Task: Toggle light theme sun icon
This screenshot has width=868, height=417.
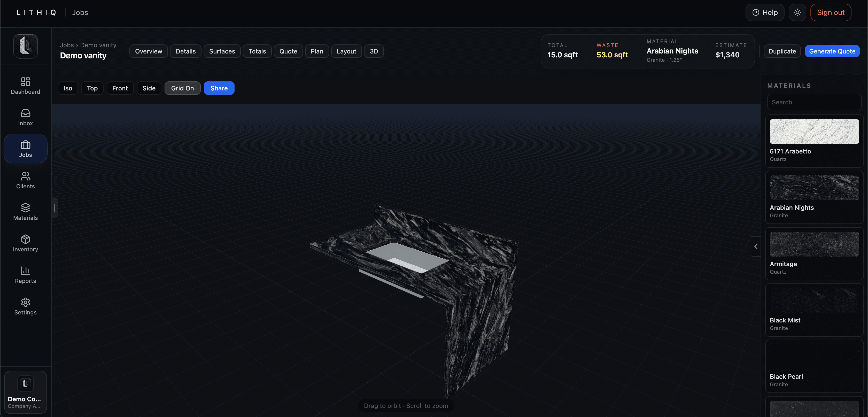Action: (797, 12)
